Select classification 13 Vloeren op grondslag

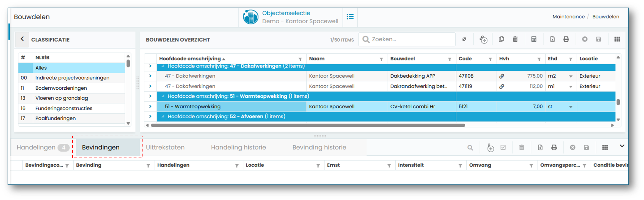pos(72,98)
